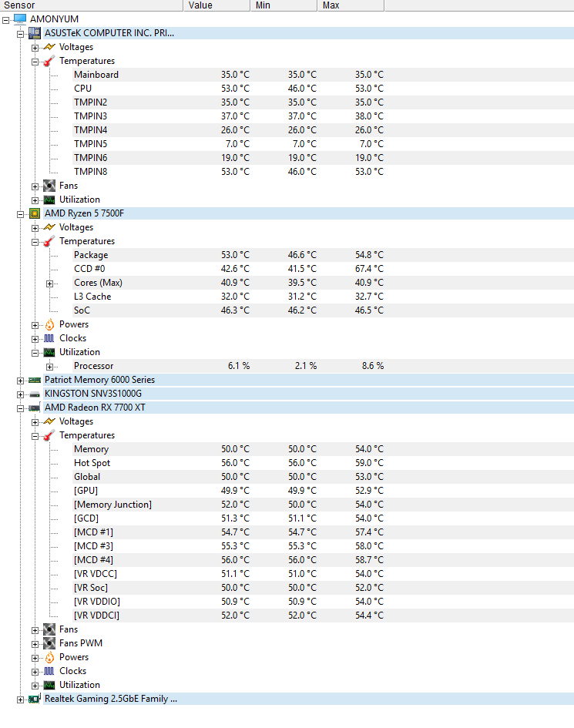Expand the Realtek Gaming 2.5GbE node
This screenshot has width=574, height=728.
(x=21, y=699)
